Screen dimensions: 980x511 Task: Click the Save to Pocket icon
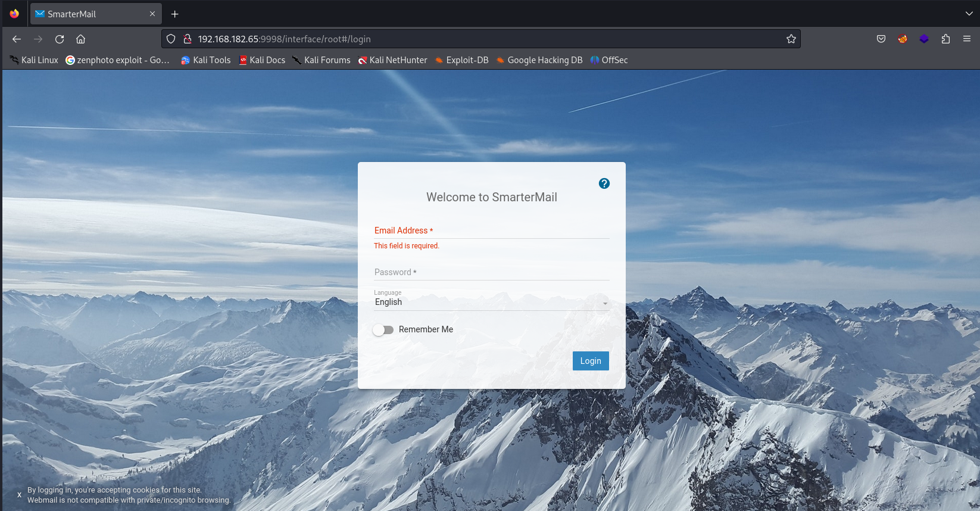coord(881,39)
